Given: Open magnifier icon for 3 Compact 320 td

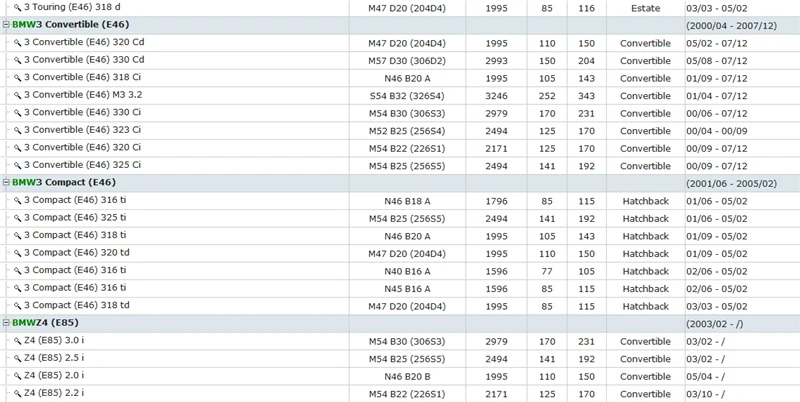Looking at the screenshot, I should (17, 253).
